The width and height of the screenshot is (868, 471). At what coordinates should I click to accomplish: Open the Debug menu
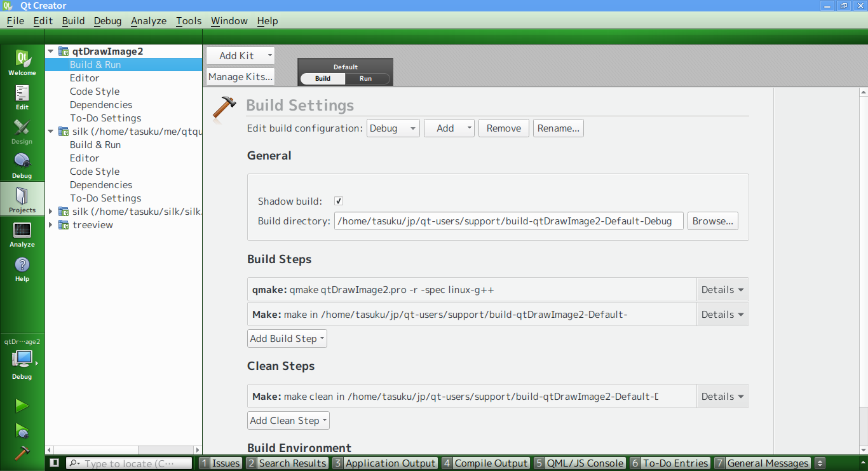pos(107,21)
